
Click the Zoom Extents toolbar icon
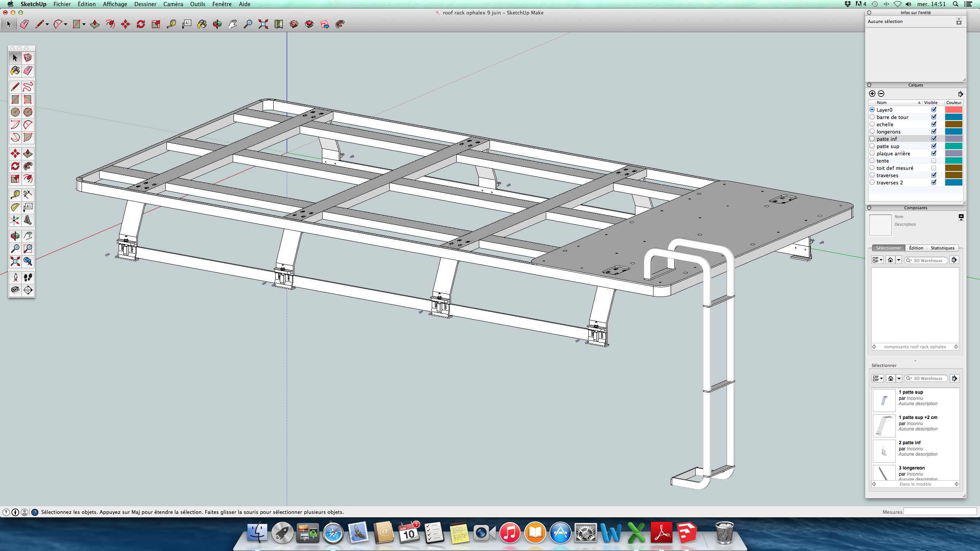point(263,24)
